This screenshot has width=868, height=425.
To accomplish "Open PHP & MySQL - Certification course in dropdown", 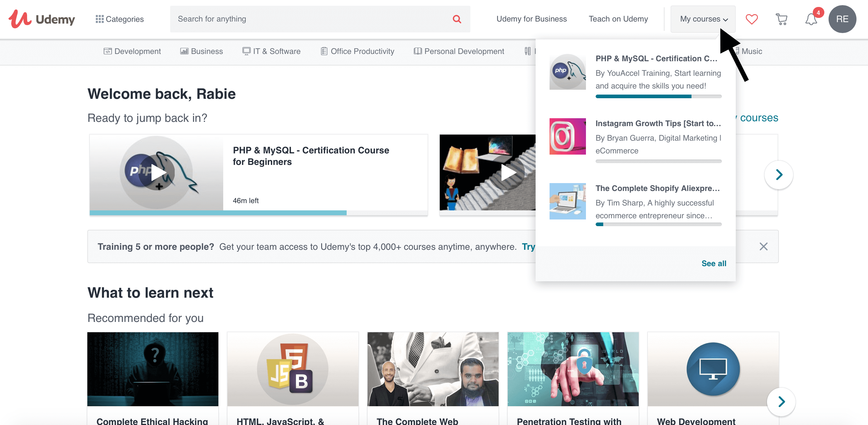I will pyautogui.click(x=656, y=59).
